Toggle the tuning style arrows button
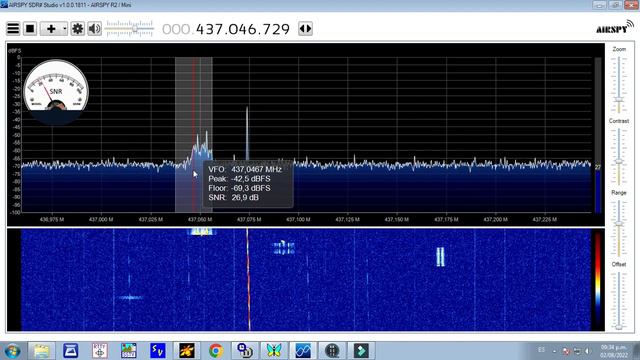This screenshot has width=640, height=360. 305,29
